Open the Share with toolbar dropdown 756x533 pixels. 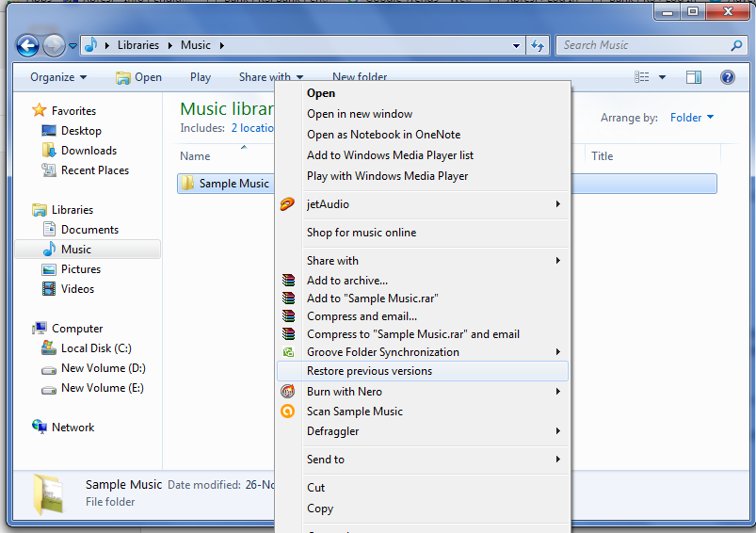271,77
